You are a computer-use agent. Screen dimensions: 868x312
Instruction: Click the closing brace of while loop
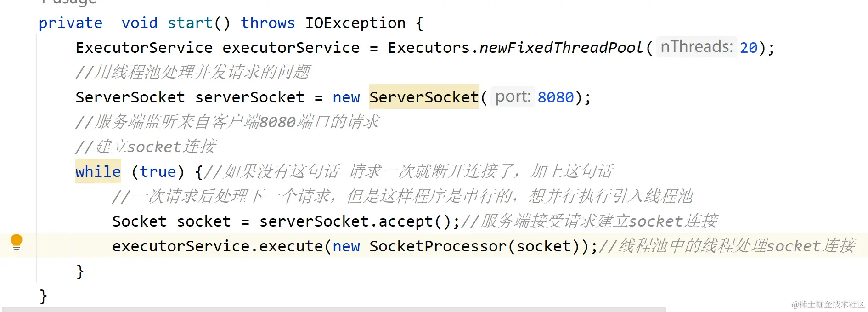(80, 271)
